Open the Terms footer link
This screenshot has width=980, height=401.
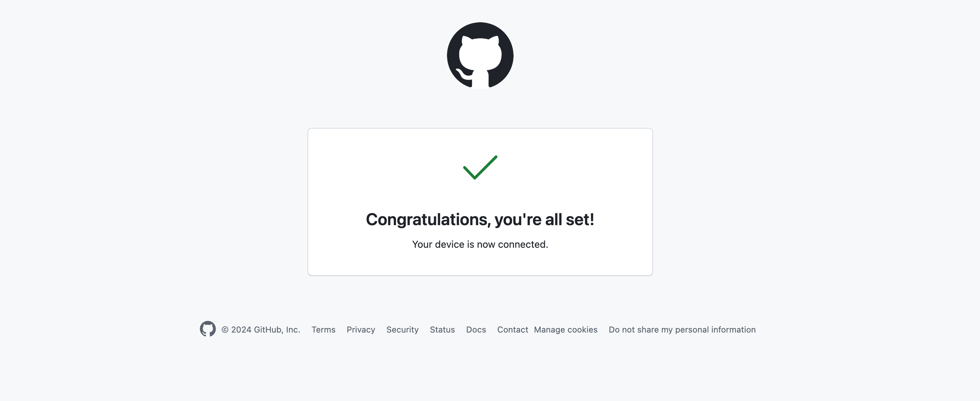(x=323, y=330)
